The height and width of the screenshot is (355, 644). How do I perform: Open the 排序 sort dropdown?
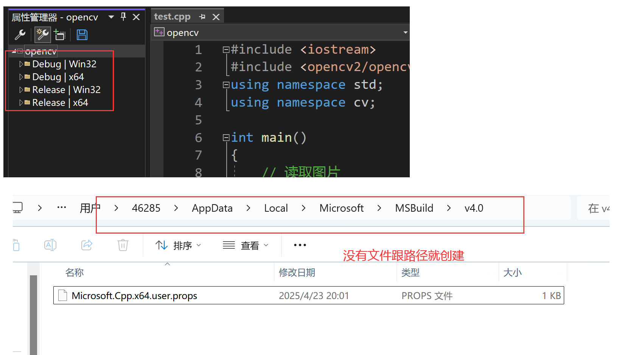coord(178,245)
